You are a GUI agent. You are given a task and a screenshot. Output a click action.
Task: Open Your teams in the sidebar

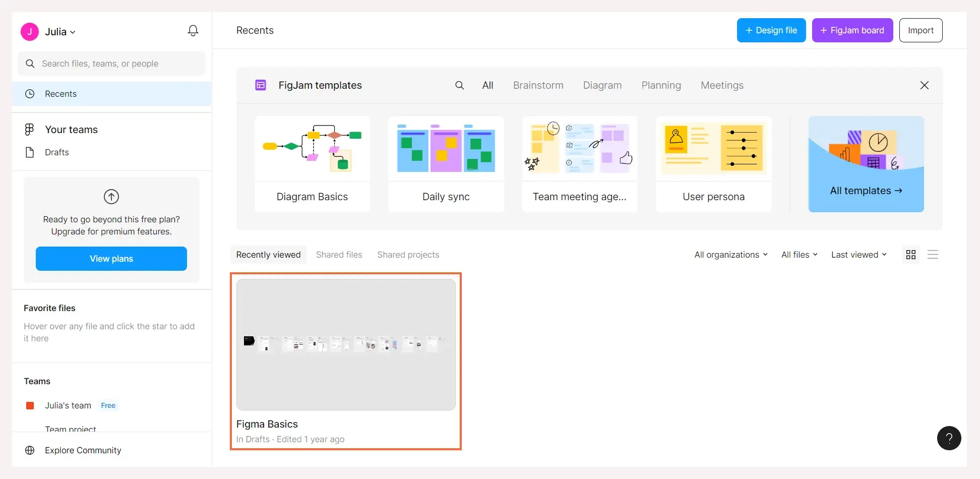(71, 130)
